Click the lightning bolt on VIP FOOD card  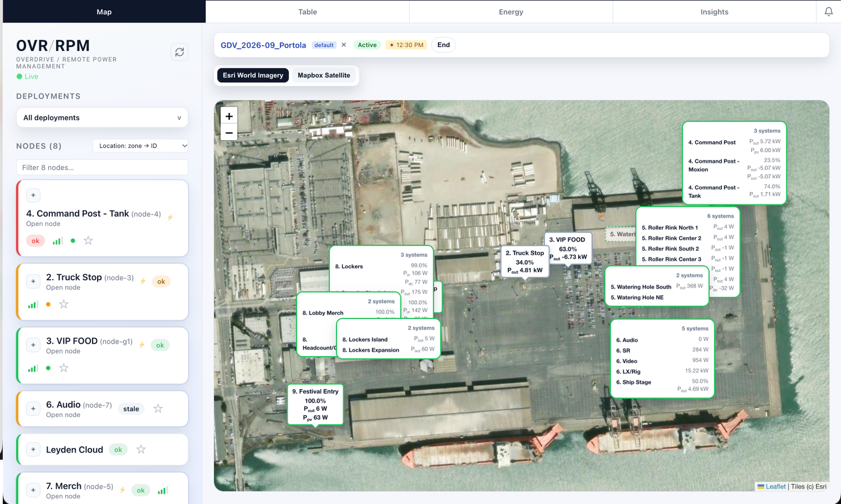click(x=142, y=345)
